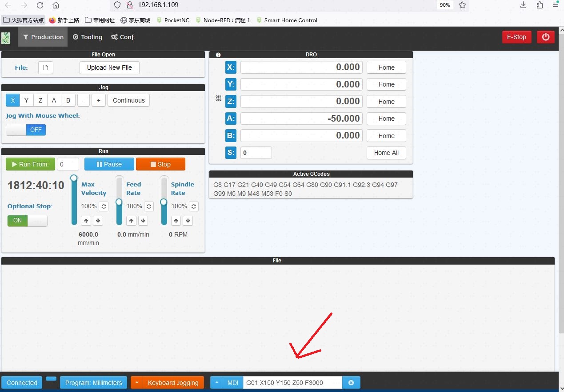The height and width of the screenshot is (392, 564).
Task: Toggle Jog With Mouse Wheel switch
Action: tap(26, 130)
